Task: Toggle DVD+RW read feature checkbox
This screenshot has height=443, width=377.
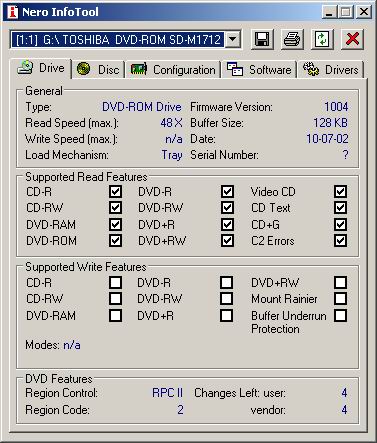Action: pyautogui.click(x=227, y=240)
